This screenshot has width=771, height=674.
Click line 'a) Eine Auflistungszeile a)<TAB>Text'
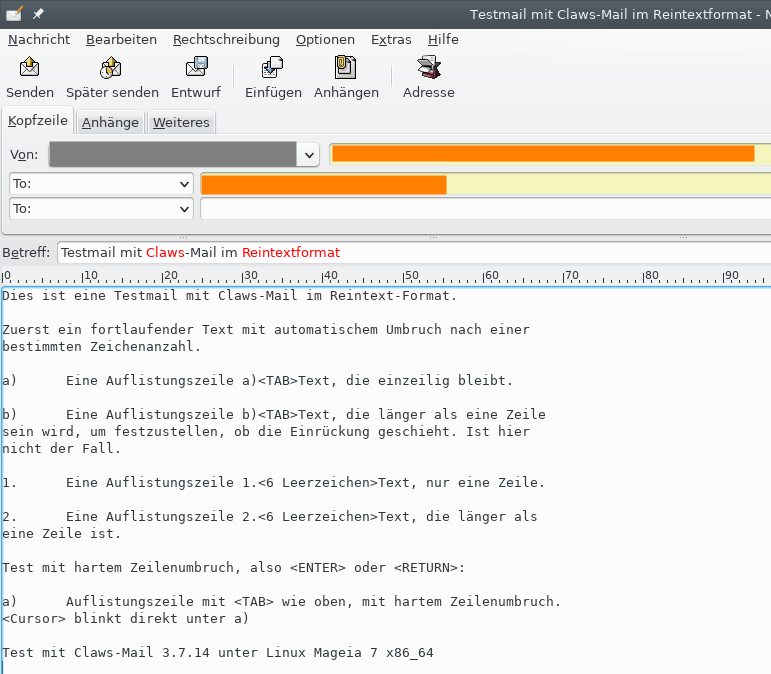click(257, 381)
